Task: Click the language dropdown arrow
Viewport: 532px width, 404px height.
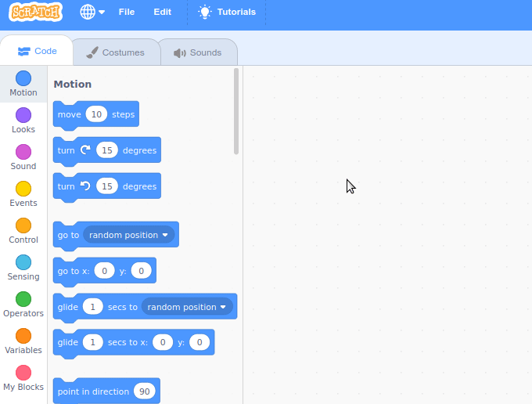Action: pos(102,13)
